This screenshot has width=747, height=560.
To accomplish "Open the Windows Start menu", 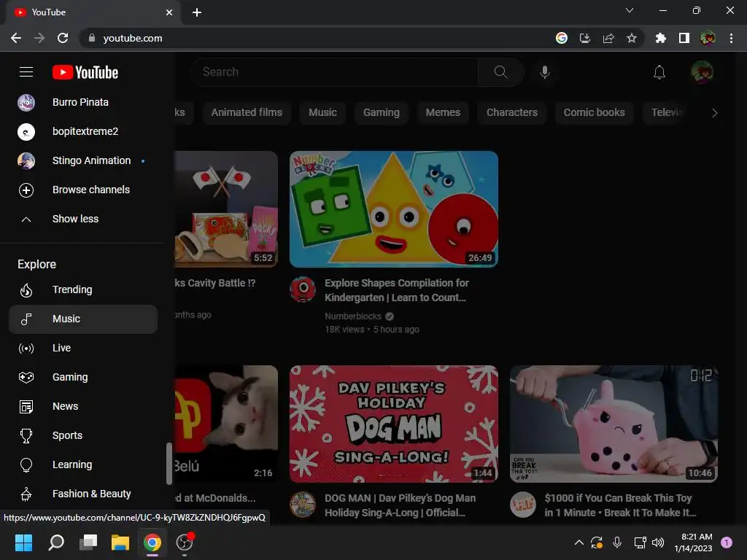I will 23,542.
